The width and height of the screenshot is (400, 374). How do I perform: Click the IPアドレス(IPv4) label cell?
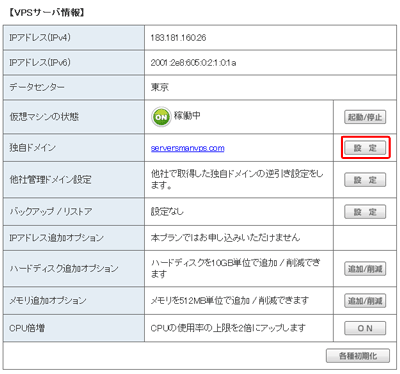[74, 38]
